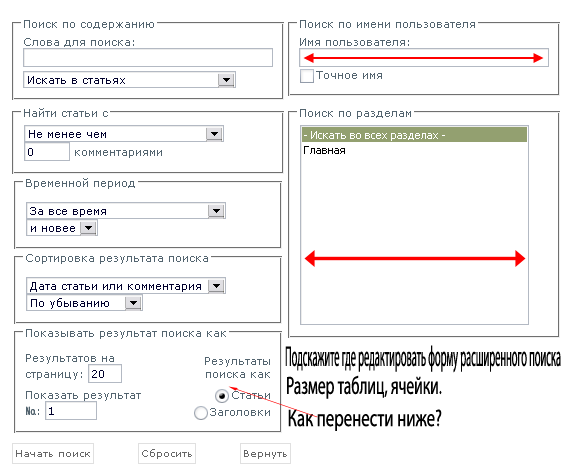Screen dimensions: 563x469
Task: Click the arrow of 'Искать в статьях' combo
Action: point(227,80)
